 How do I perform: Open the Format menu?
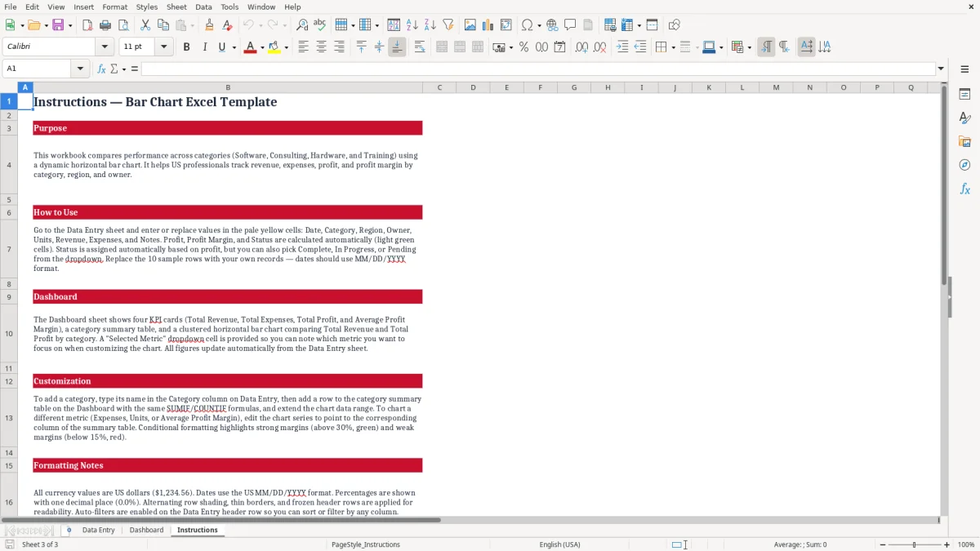pos(114,7)
